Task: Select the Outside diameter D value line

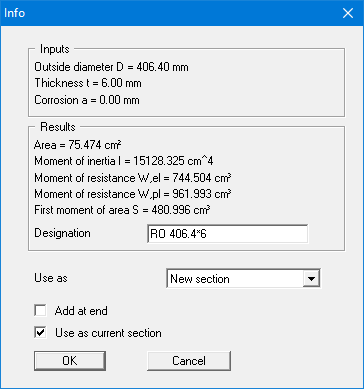Action: coord(111,67)
